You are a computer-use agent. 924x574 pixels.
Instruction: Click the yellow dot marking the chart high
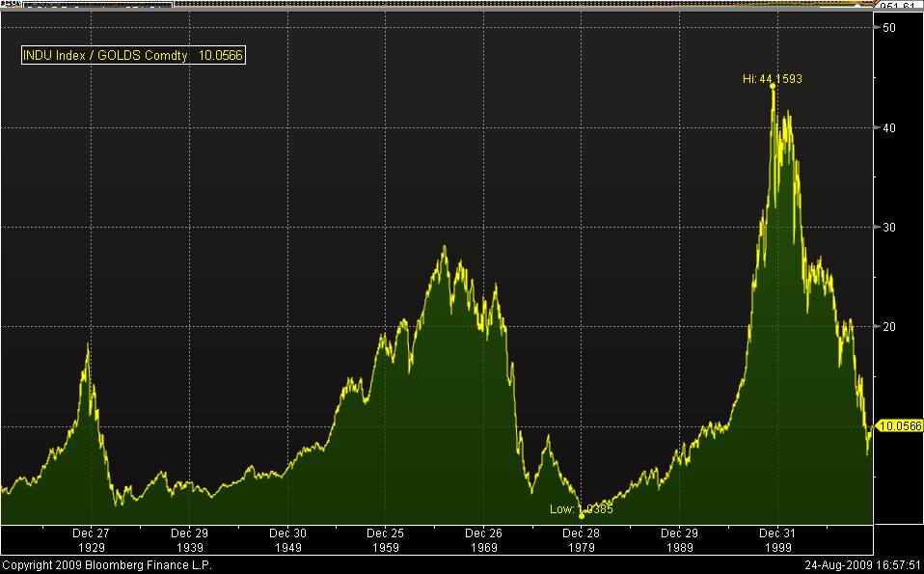(774, 86)
